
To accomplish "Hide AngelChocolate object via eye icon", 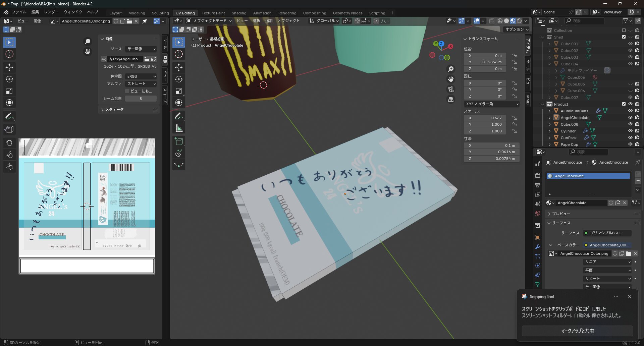I will tap(630, 118).
